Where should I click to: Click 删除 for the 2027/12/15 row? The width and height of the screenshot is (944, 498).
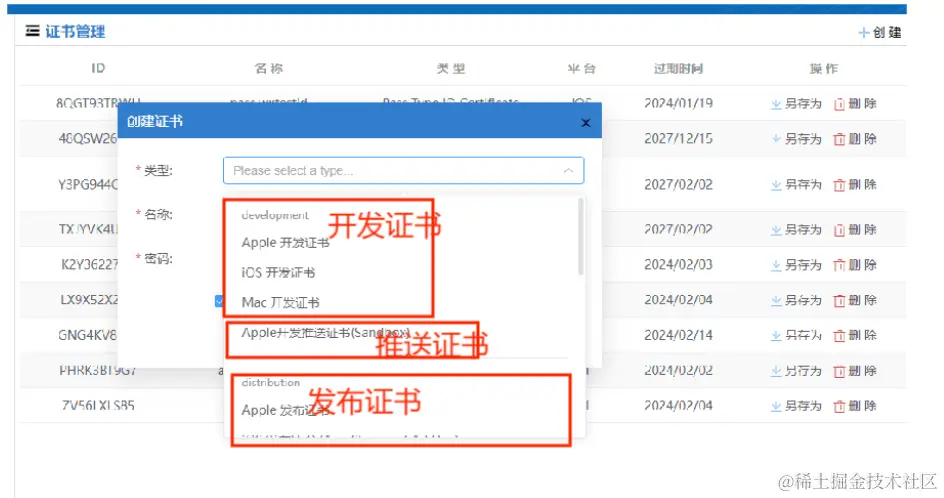tap(855, 139)
